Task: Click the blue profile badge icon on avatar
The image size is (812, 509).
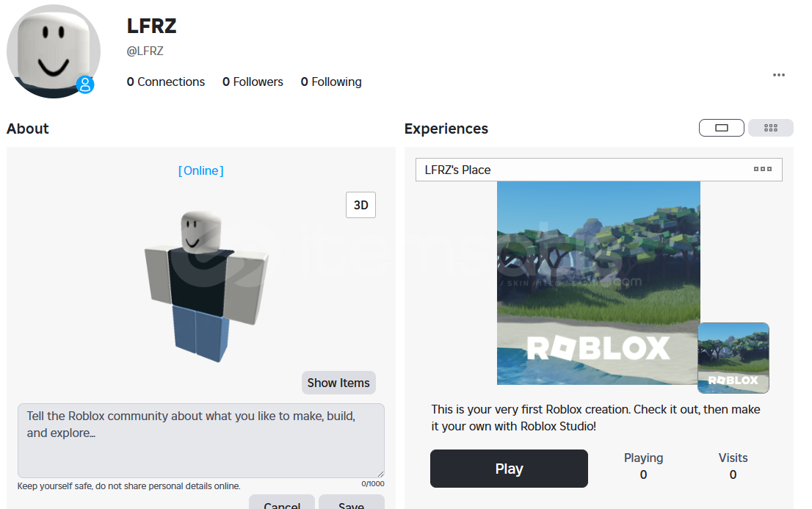Action: click(86, 84)
